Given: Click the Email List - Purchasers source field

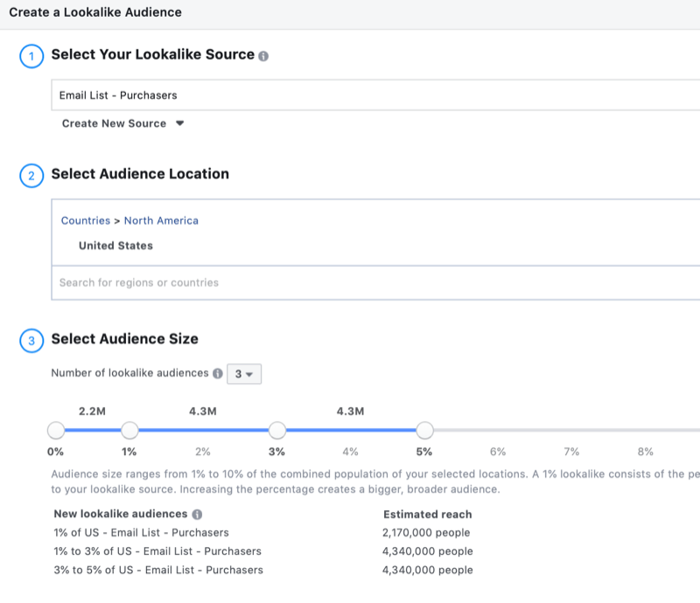Looking at the screenshot, I should (350, 95).
